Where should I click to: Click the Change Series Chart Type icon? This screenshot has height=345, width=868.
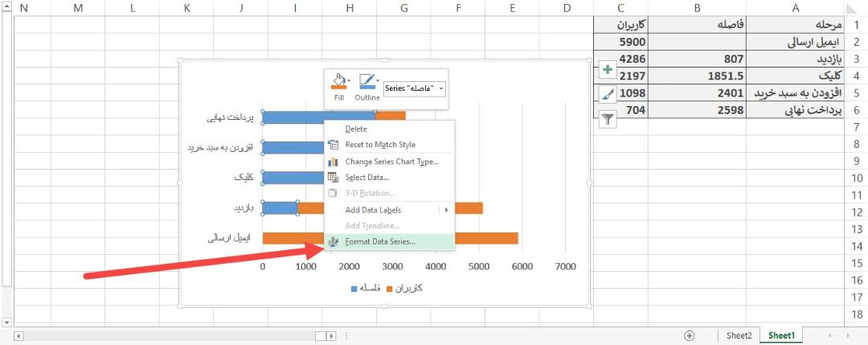coord(333,162)
